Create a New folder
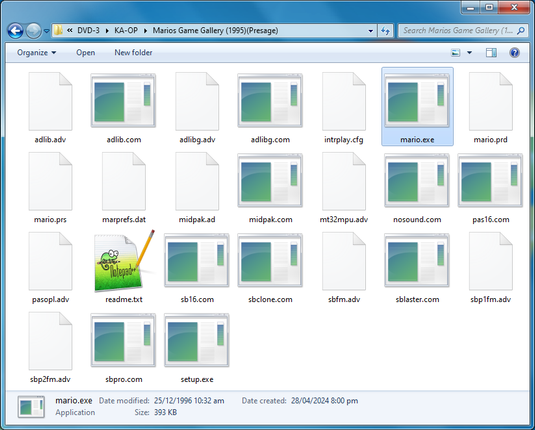 click(133, 53)
